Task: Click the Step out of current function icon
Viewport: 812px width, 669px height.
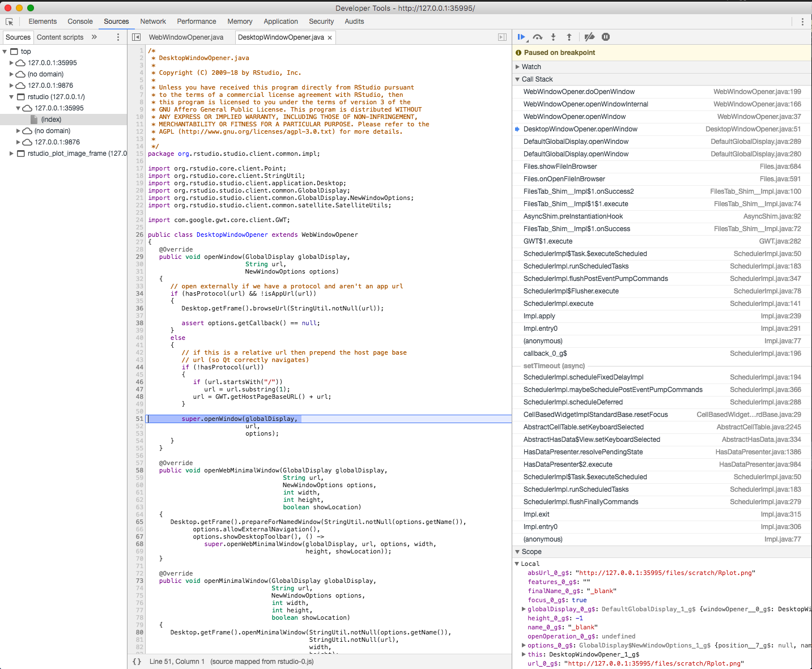Action: tap(569, 36)
